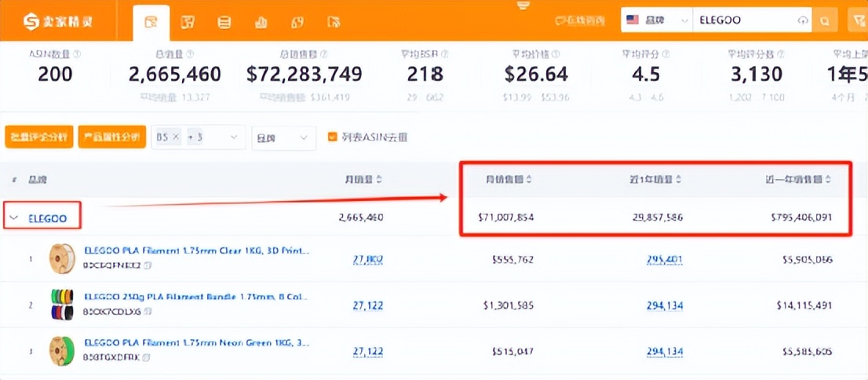The height and width of the screenshot is (380, 868).
Task: Click the Neon Green spool thumbnail
Action: tap(61, 351)
